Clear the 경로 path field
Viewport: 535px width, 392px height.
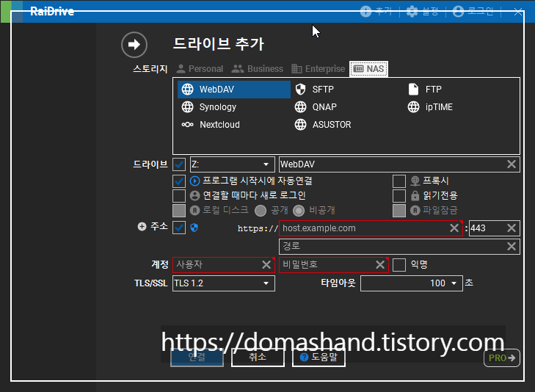pos(511,247)
